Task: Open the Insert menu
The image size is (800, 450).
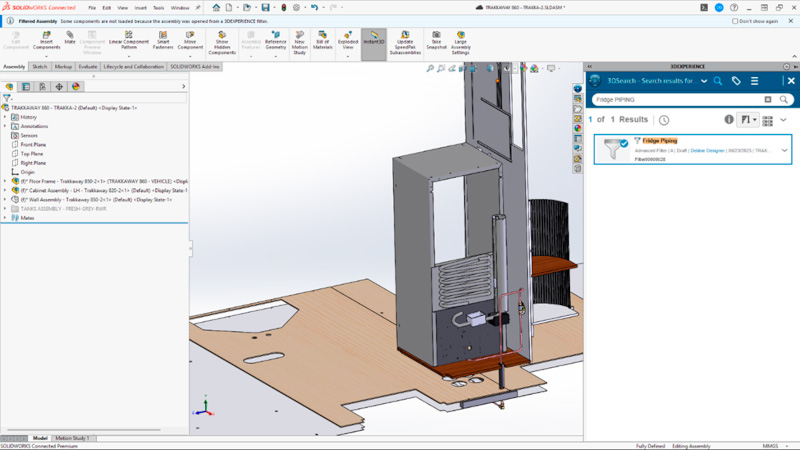Action: (140, 7)
